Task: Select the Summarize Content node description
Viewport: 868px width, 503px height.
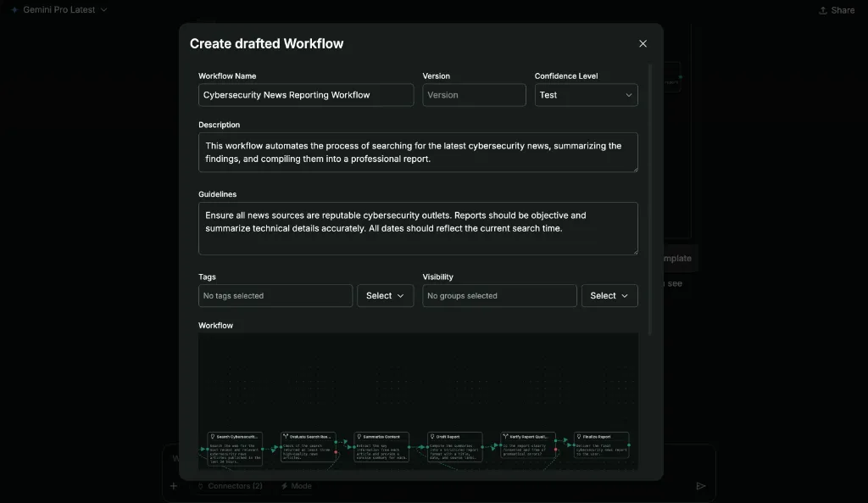Action: (x=382, y=451)
